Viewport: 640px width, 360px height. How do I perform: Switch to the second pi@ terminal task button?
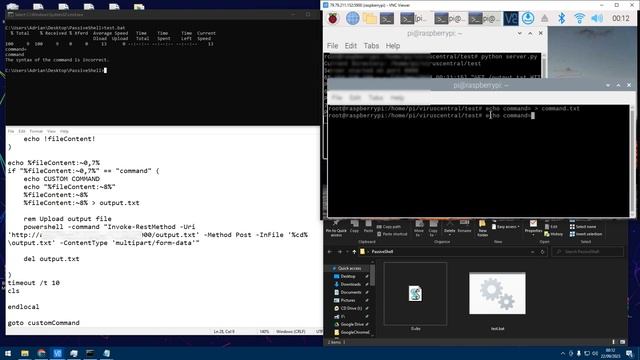(449, 18)
